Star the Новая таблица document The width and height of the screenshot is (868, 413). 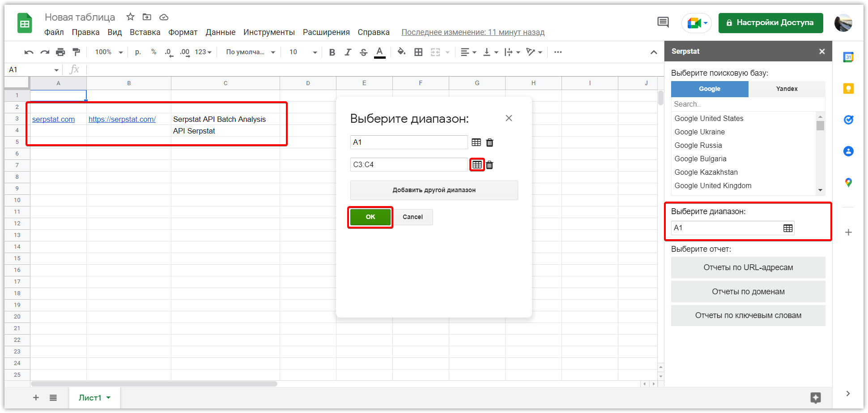pyautogui.click(x=130, y=17)
